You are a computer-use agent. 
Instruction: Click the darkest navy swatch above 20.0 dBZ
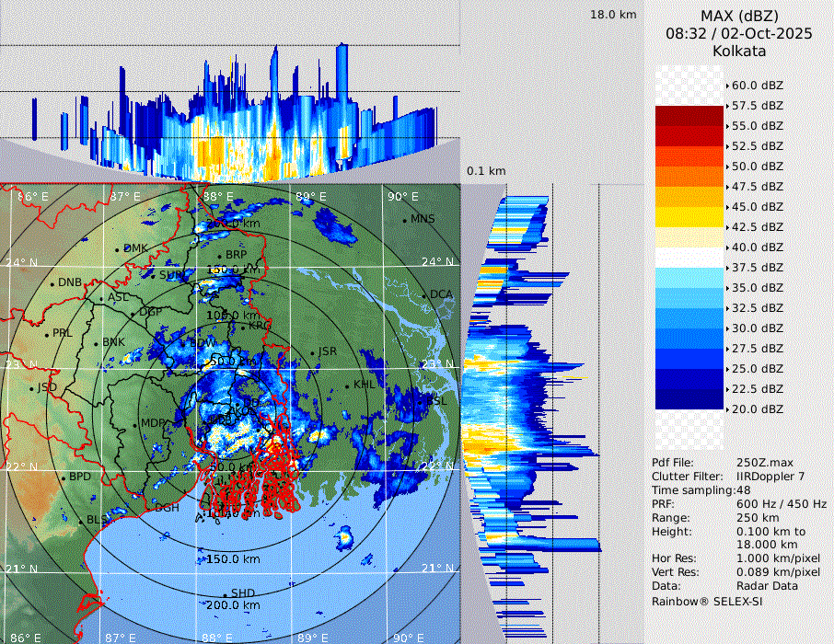(x=689, y=398)
